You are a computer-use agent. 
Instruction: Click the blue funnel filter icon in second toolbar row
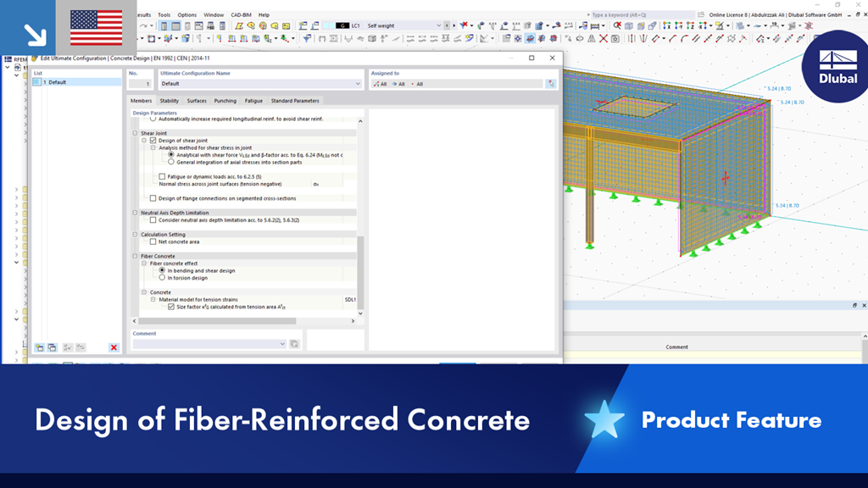[x=307, y=39]
